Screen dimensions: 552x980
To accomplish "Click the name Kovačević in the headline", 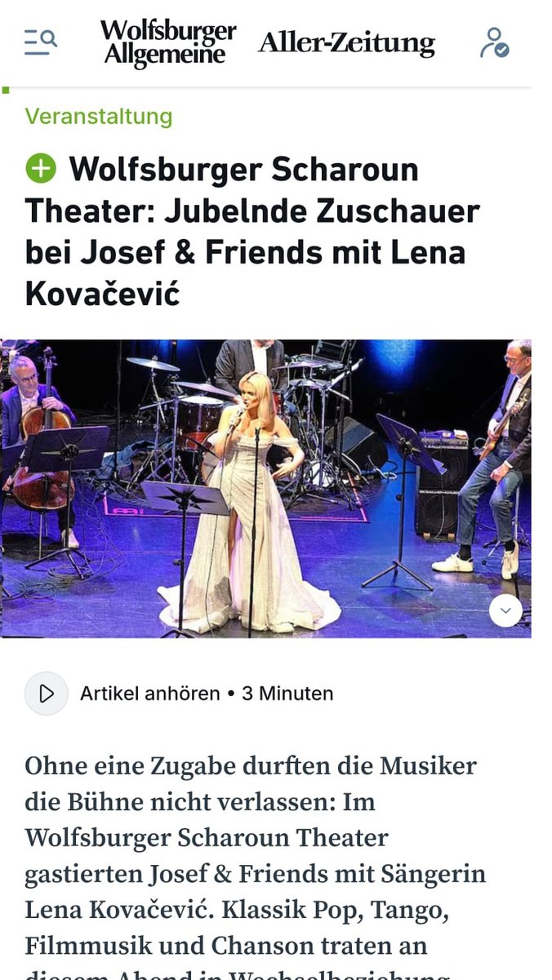I will click(102, 294).
